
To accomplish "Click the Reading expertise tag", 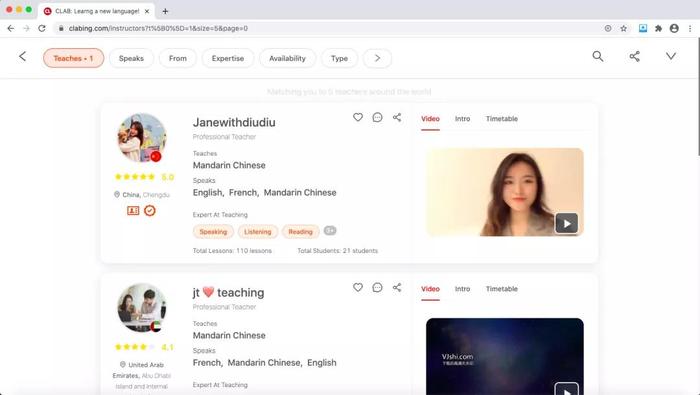I will coord(300,232).
